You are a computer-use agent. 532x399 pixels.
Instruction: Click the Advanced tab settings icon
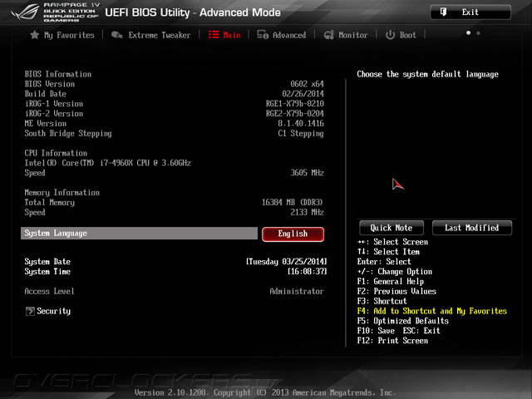click(x=263, y=35)
